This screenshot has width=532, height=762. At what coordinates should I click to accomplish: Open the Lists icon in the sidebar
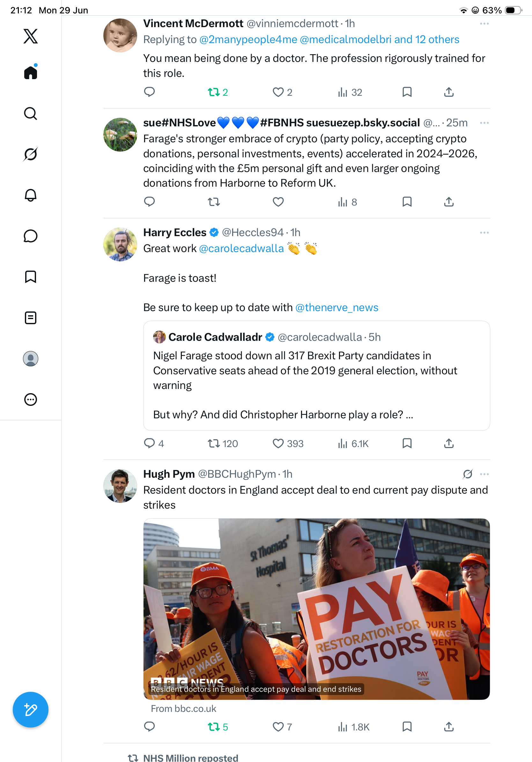coord(31,318)
